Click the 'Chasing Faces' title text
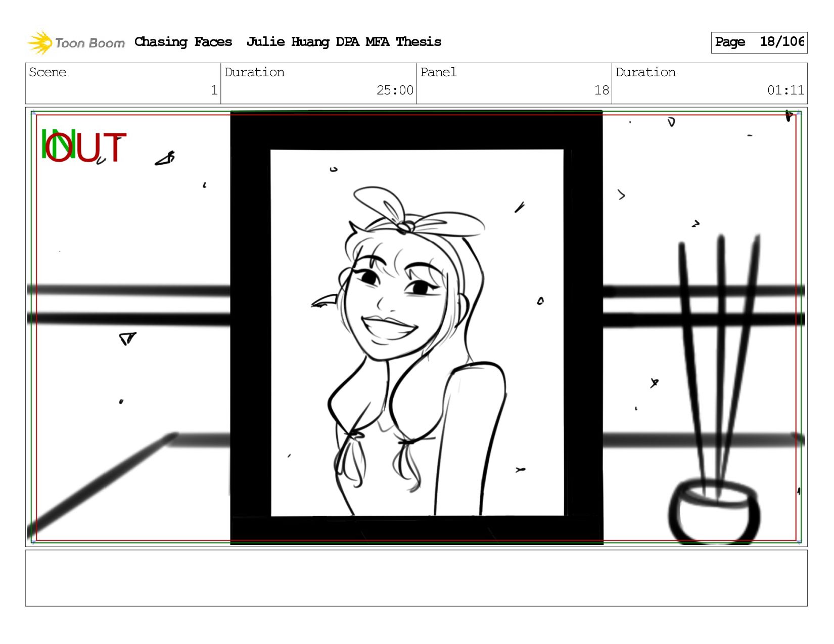 tap(183, 42)
